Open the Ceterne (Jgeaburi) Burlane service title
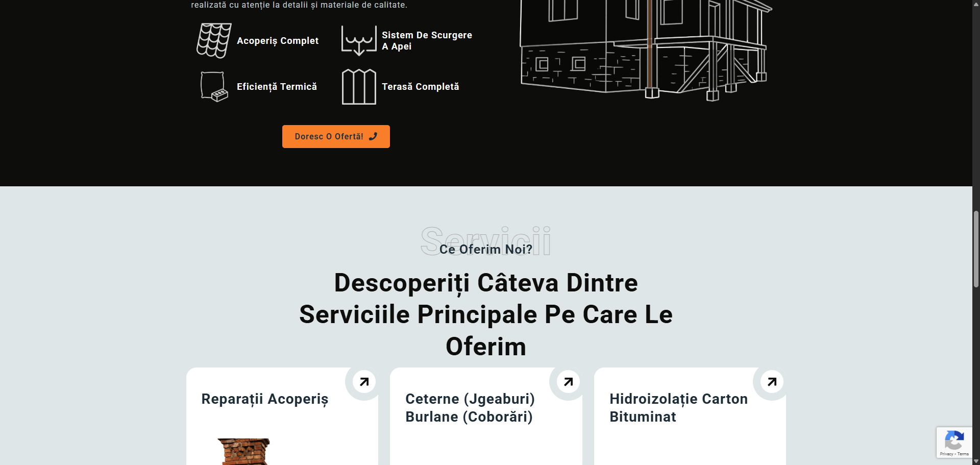The image size is (980, 465). point(470,408)
